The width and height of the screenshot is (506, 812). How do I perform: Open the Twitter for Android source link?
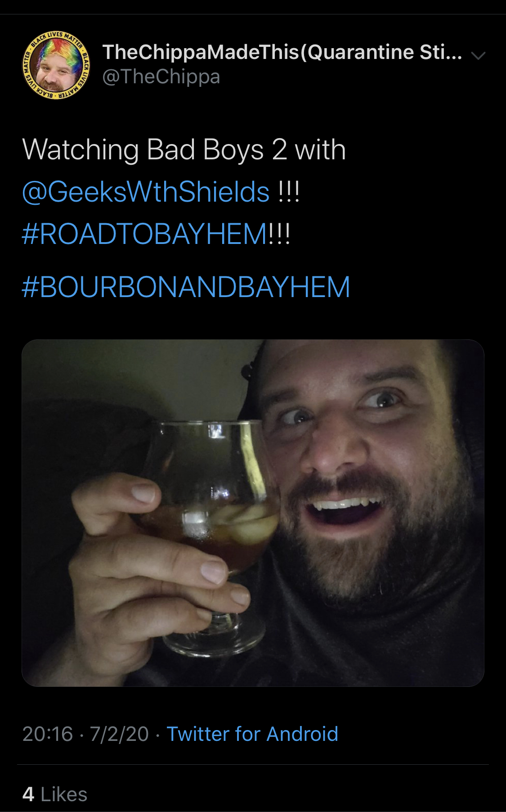pos(252,734)
